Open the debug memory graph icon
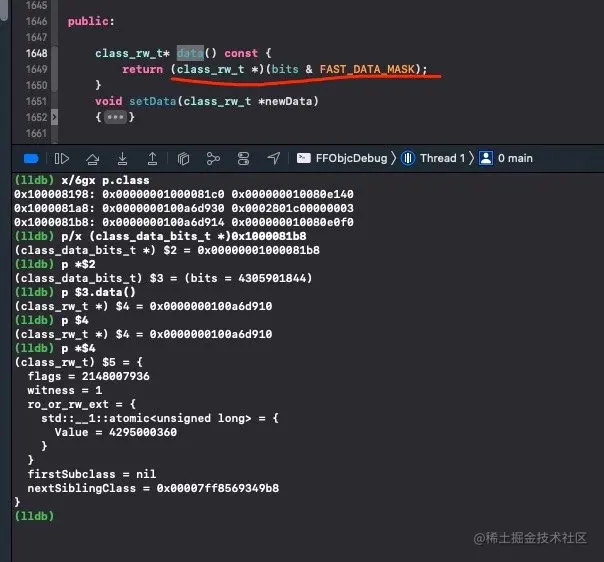 (213, 158)
